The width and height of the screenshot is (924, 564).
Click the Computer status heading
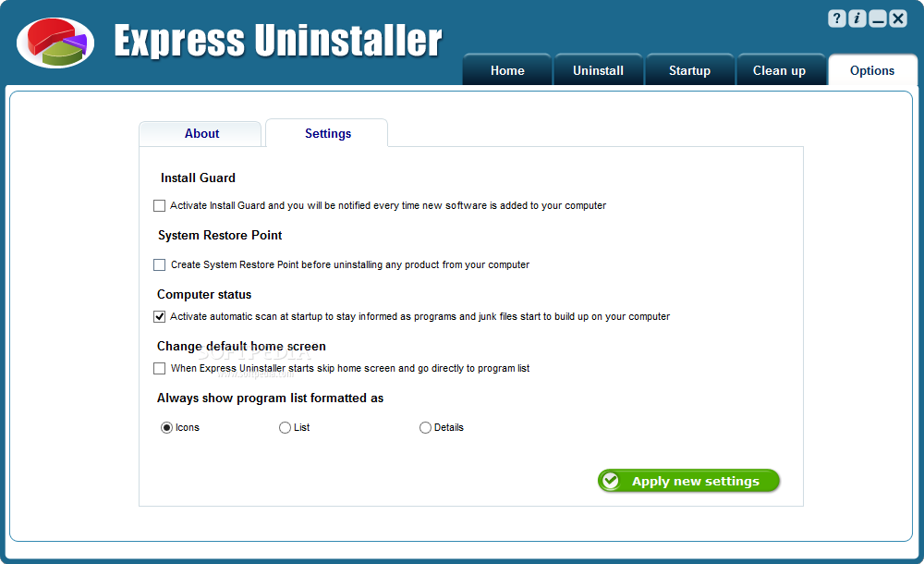tap(204, 294)
